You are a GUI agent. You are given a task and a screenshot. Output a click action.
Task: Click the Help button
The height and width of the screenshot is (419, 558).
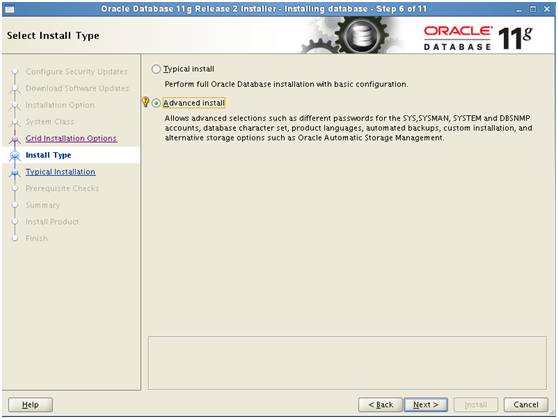coord(30,405)
